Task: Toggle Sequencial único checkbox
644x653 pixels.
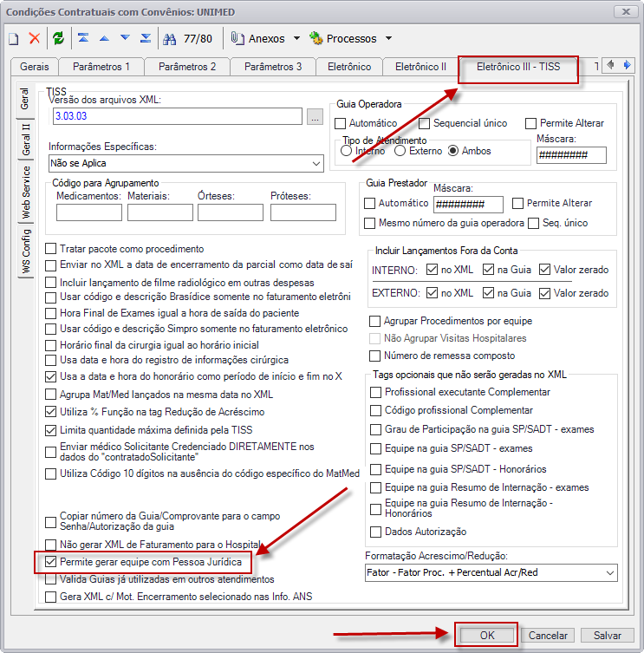Action: tap(424, 124)
